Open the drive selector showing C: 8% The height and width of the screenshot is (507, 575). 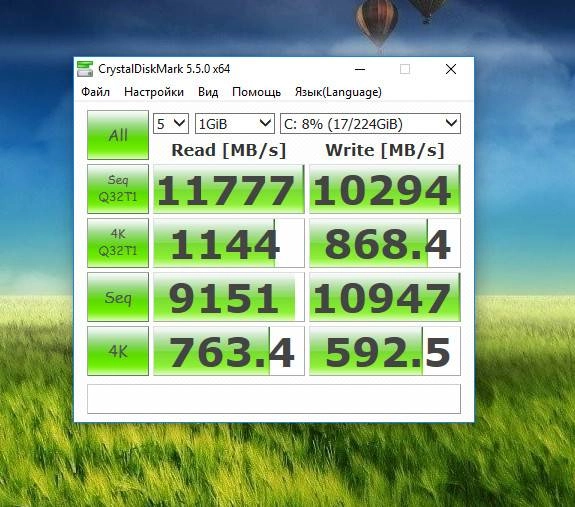(370, 124)
